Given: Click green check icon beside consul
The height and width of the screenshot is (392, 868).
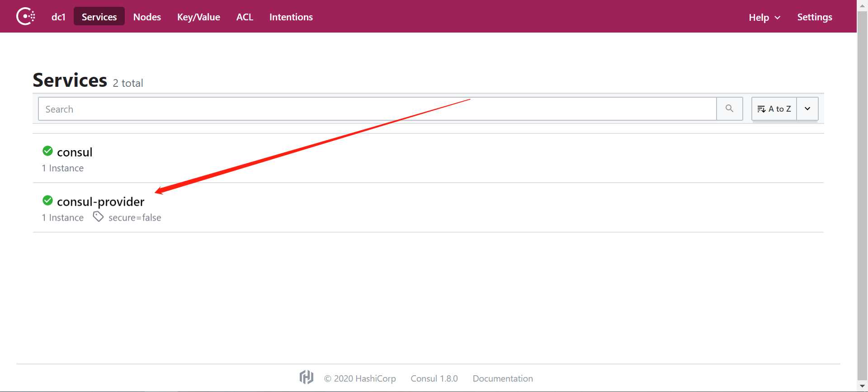Looking at the screenshot, I should 47,151.
